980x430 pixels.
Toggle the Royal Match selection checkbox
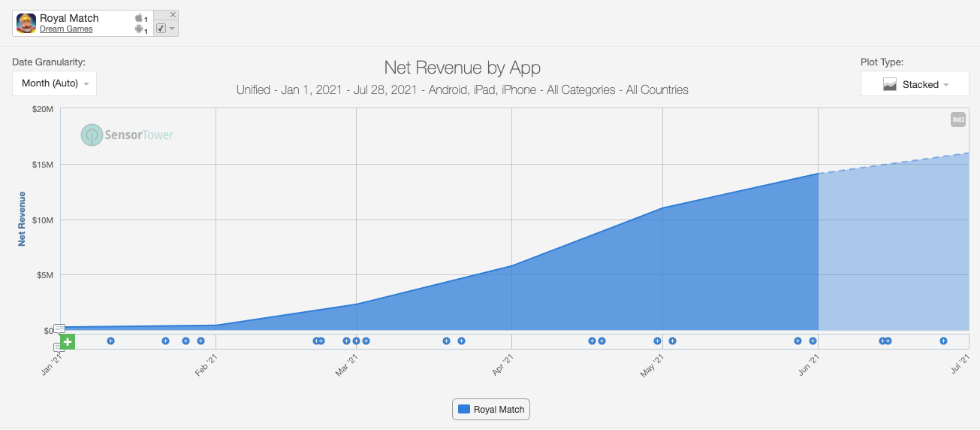point(161,28)
